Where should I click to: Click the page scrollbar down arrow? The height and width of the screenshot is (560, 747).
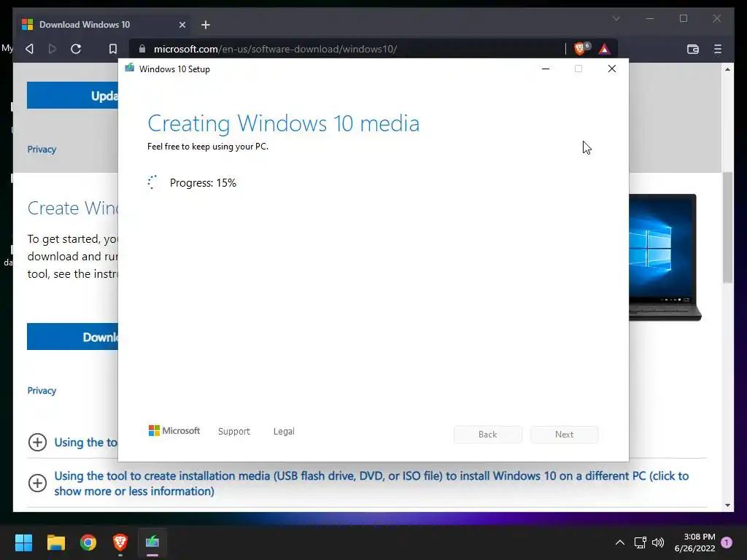[x=727, y=505]
